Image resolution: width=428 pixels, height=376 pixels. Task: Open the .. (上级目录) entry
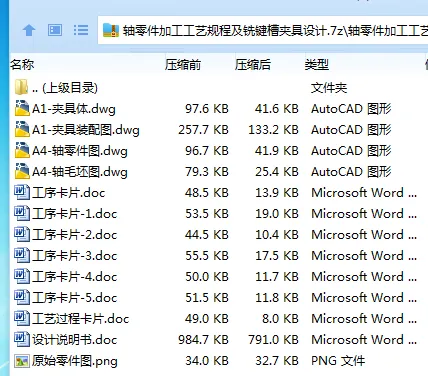[x=65, y=88]
